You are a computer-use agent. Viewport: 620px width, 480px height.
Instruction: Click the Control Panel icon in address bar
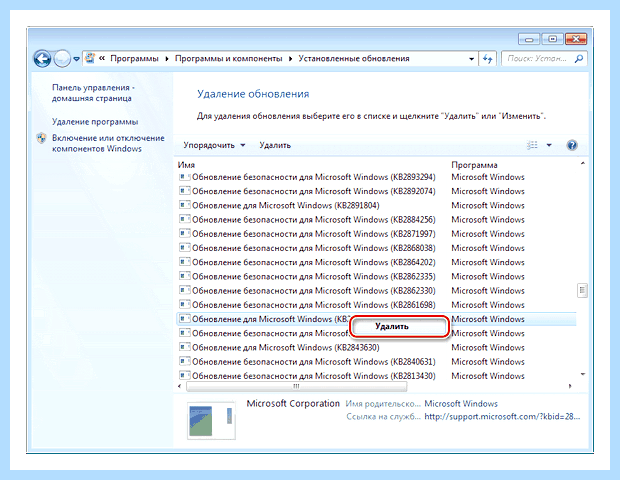[90, 58]
